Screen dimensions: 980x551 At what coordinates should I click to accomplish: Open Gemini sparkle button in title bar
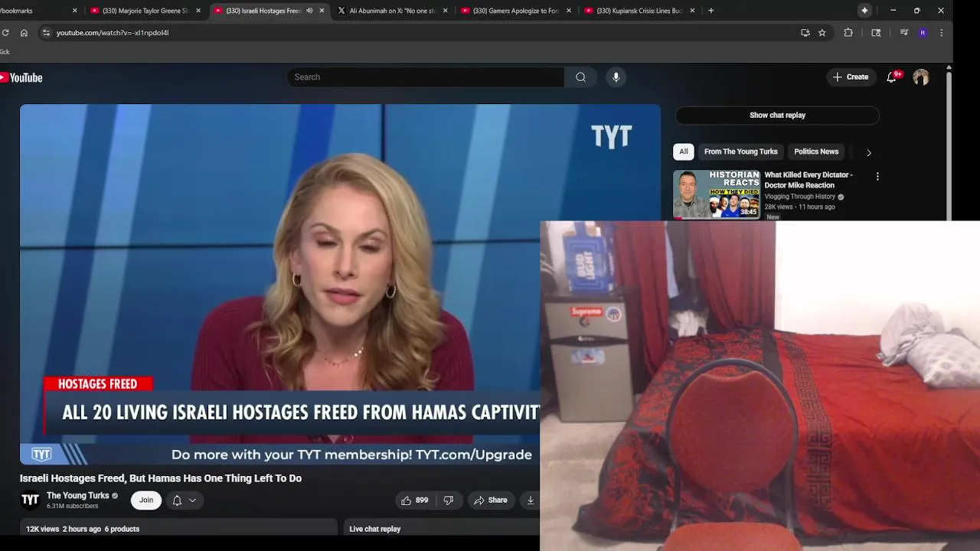[x=864, y=11]
